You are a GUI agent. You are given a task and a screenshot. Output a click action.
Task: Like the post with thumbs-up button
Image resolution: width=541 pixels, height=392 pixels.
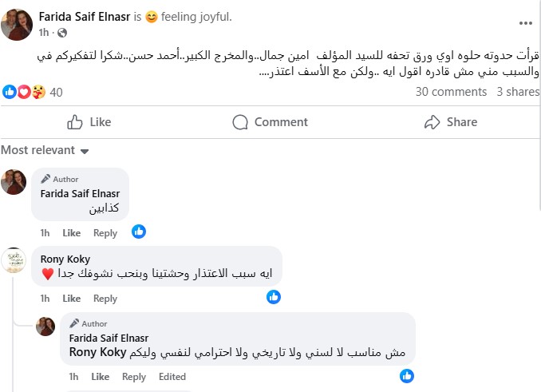point(89,122)
